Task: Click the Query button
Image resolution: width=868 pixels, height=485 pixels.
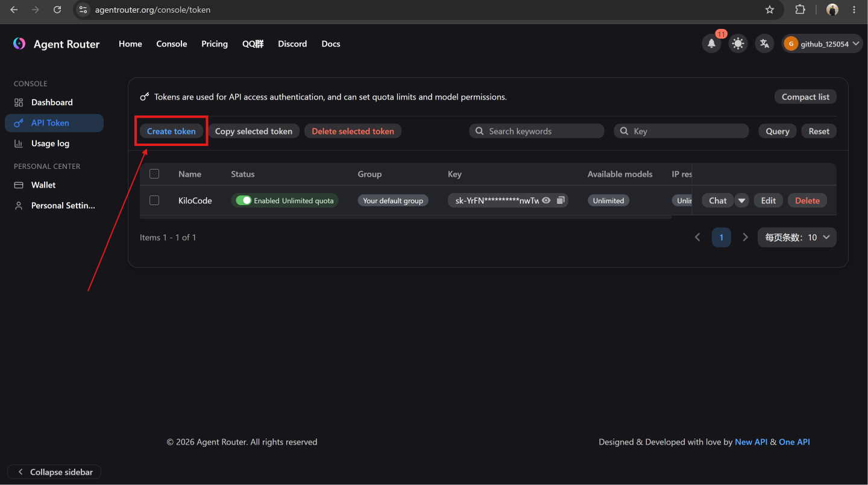Action: (778, 131)
